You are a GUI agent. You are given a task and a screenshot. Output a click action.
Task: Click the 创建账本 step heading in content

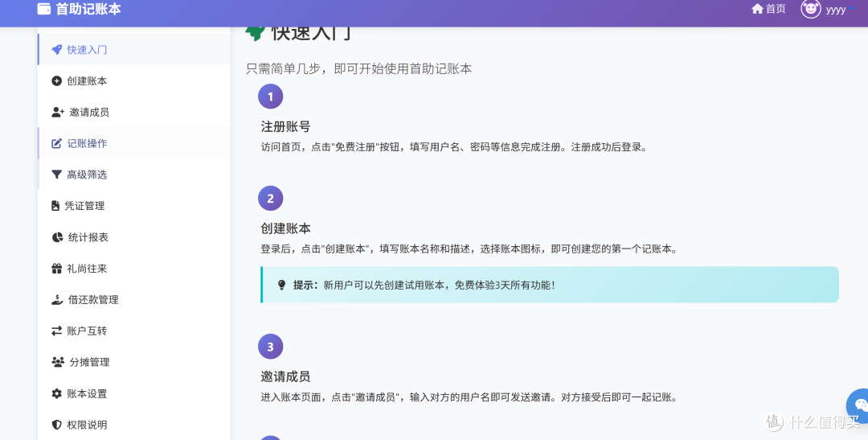click(285, 228)
